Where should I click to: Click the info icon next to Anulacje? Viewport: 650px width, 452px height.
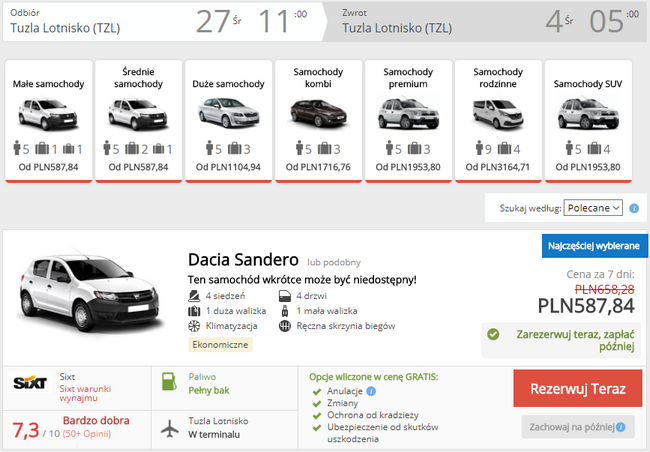point(370,392)
